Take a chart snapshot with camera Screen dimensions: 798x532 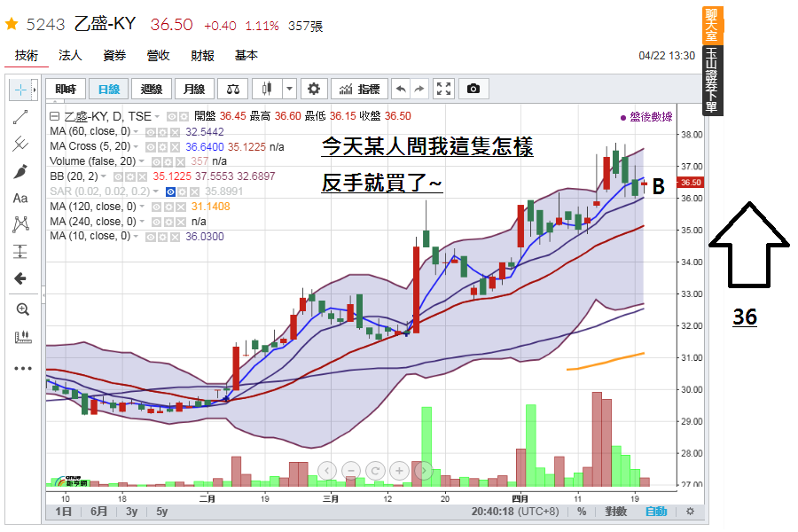click(473, 89)
